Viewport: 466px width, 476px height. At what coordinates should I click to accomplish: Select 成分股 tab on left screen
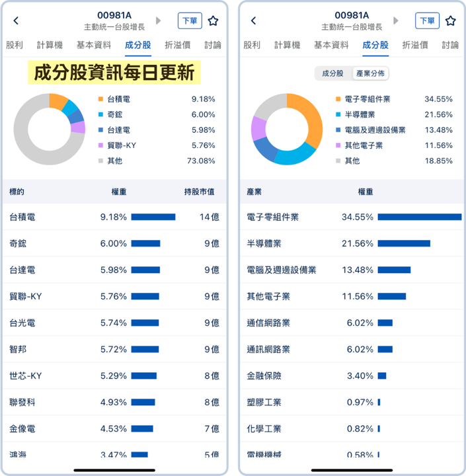point(138,45)
